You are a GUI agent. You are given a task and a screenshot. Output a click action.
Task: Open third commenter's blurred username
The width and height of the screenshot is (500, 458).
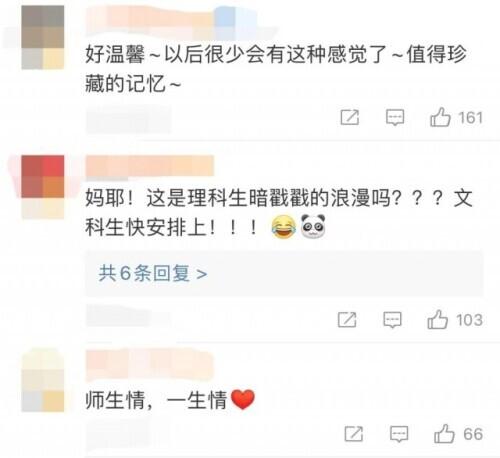pos(150,364)
